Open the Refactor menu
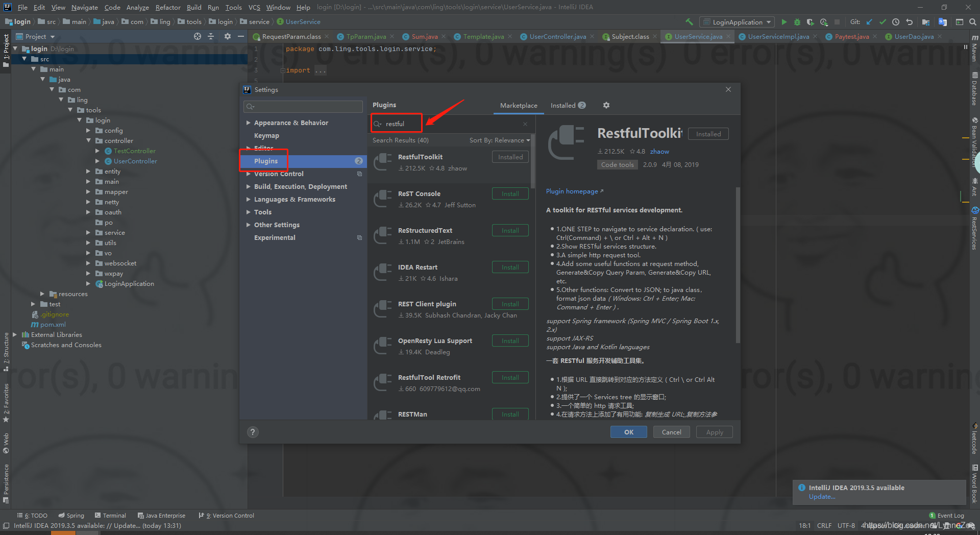This screenshot has width=980, height=535. point(168,7)
